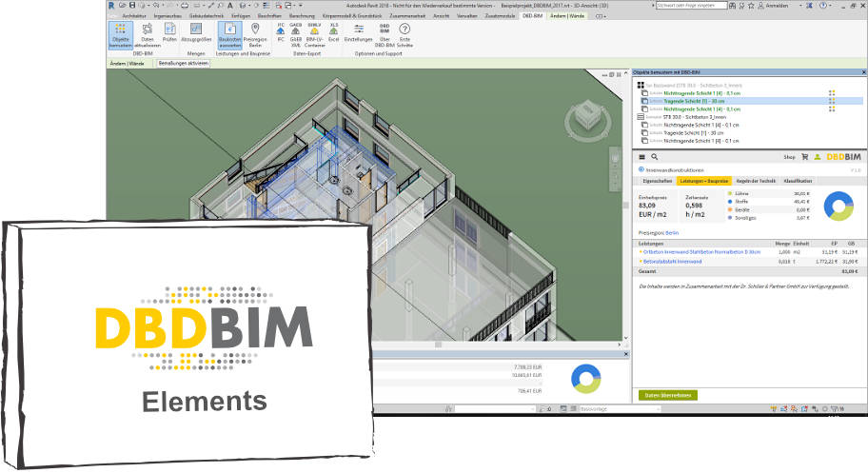Open the 'Betonstabstahl Innenwand' link

(x=672, y=262)
